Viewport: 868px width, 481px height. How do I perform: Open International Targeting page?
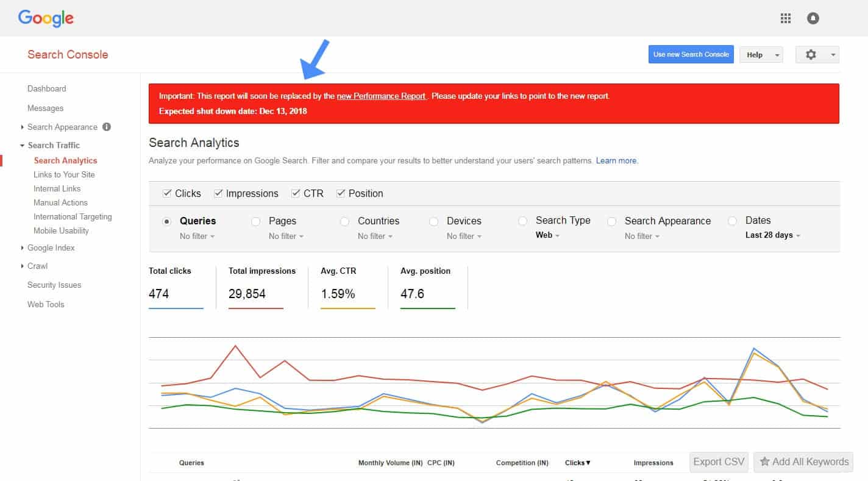coord(73,216)
